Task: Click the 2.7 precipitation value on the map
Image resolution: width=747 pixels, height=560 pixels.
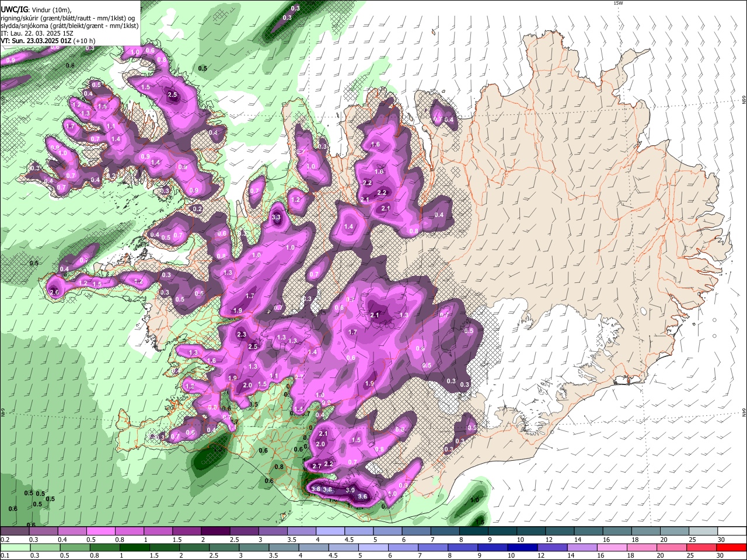Action: (x=317, y=466)
